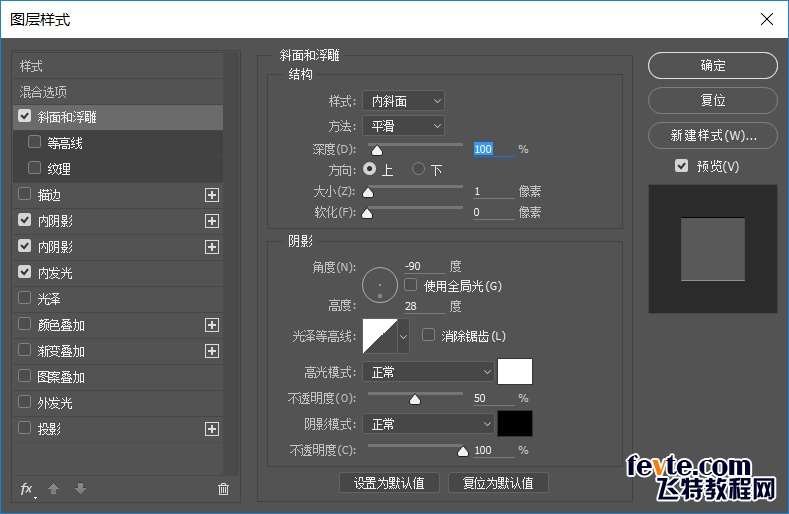
Task: Click the 深度 value field showing 100
Action: pos(493,149)
